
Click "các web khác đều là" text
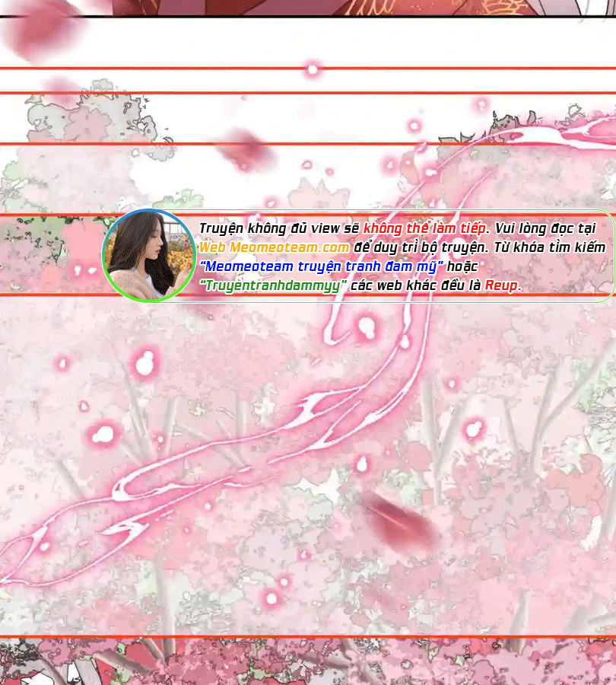(x=416, y=285)
